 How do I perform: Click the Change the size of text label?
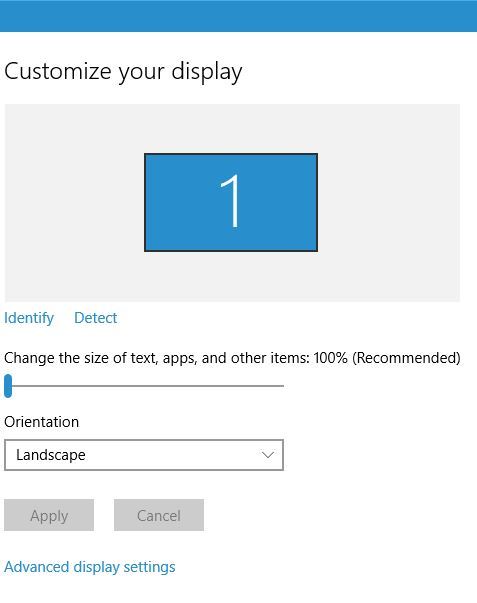157,358
